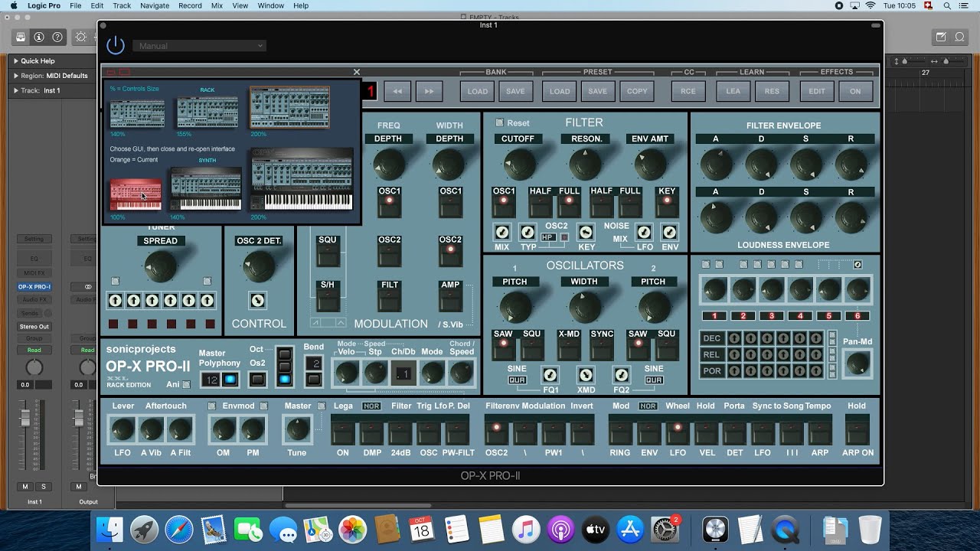Open the Mix menu
Image resolution: width=980 pixels, height=551 pixels.
click(217, 5)
